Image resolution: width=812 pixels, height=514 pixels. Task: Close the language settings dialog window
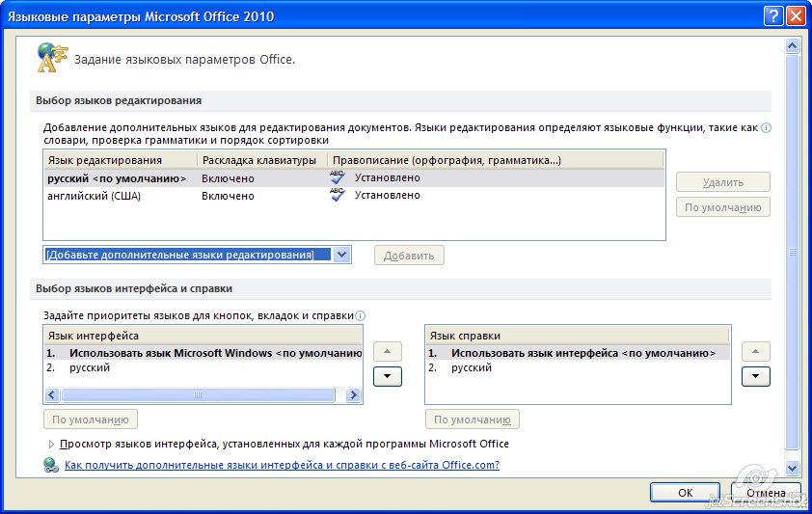796,16
